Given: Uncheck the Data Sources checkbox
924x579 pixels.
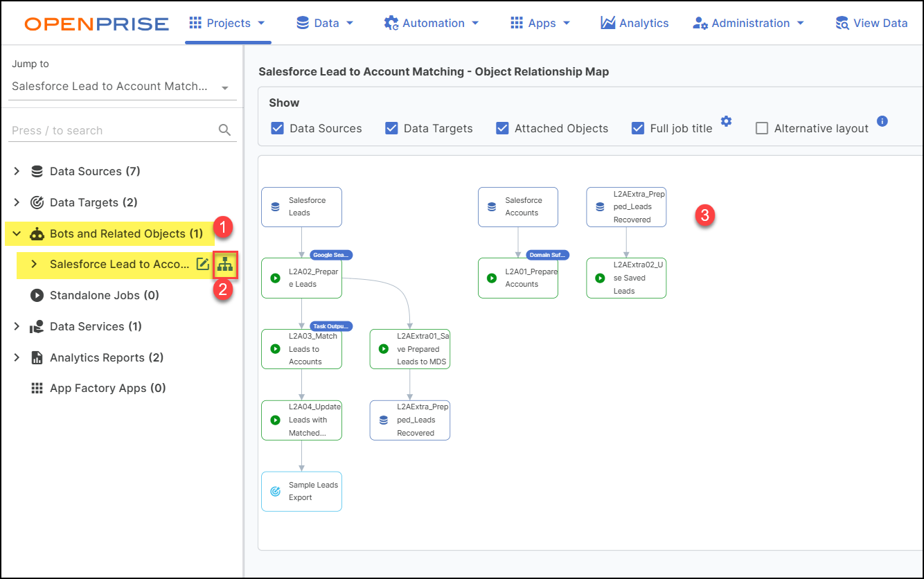Looking at the screenshot, I should coord(277,128).
